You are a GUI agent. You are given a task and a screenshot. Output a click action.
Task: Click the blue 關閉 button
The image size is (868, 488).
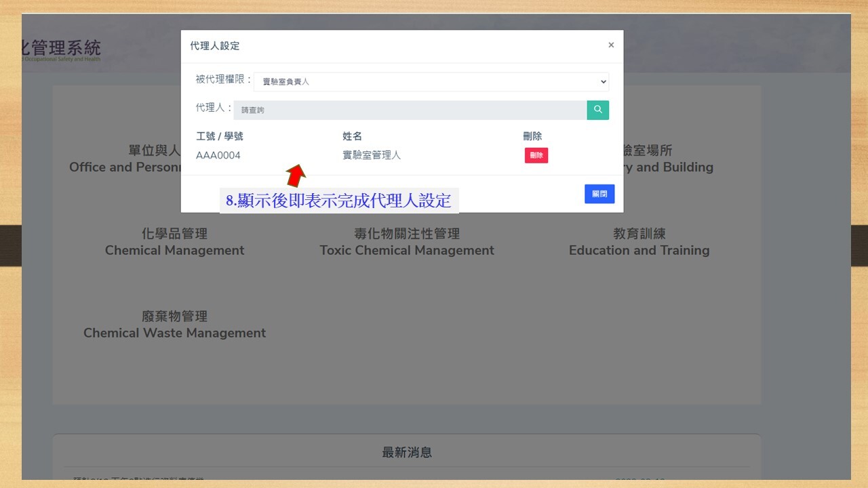point(599,194)
